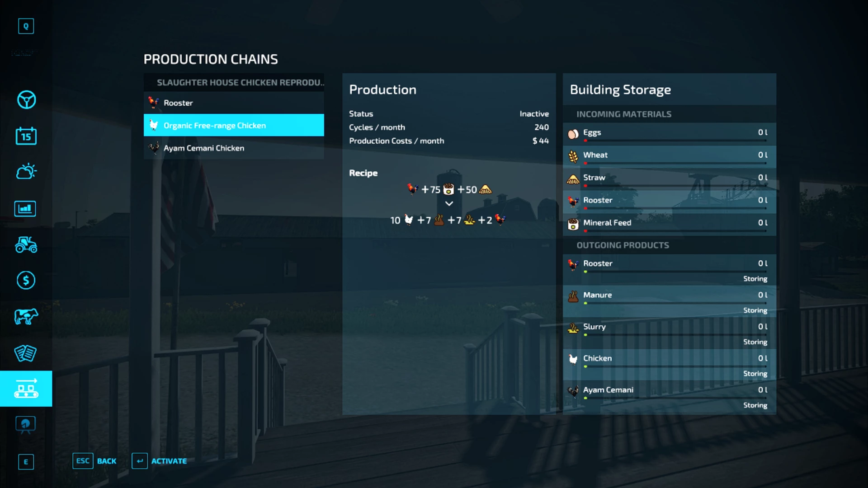Select the highlighted production chains conveyor icon
The width and height of the screenshot is (868, 488).
[x=26, y=389]
